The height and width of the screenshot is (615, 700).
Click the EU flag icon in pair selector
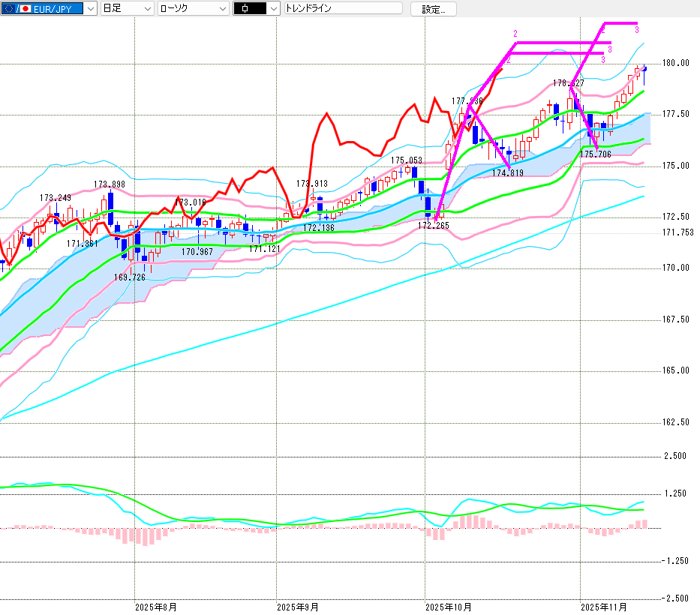tap(10, 9)
